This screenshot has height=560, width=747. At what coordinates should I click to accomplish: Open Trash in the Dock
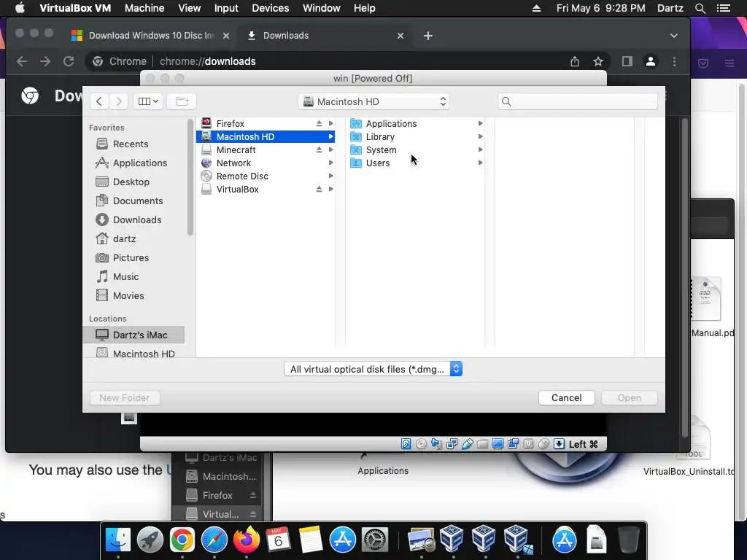628,540
